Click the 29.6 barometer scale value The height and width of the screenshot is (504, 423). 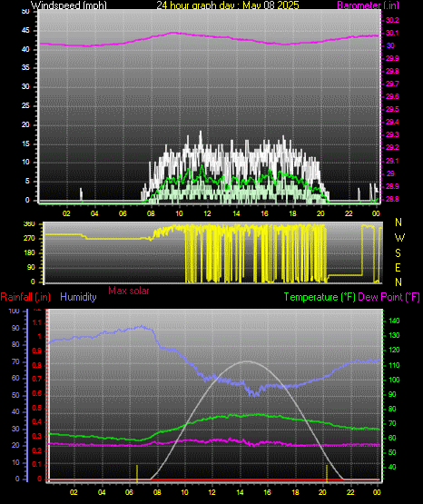pyautogui.click(x=392, y=97)
